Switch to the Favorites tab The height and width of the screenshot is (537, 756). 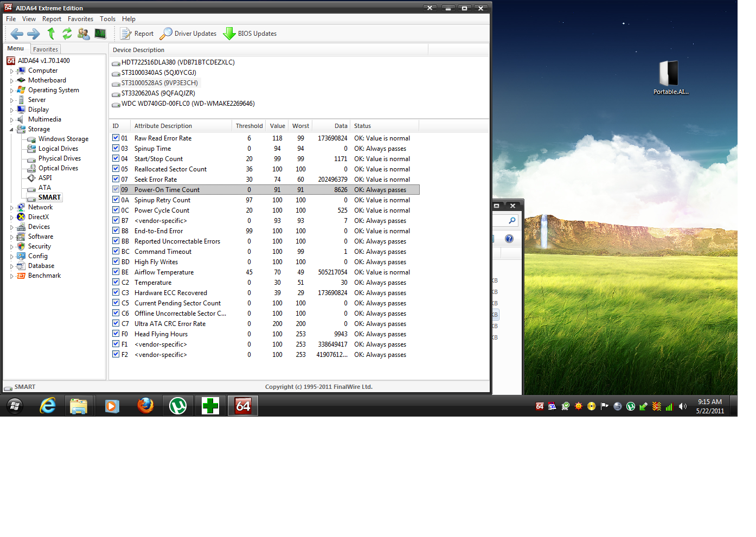click(x=46, y=49)
